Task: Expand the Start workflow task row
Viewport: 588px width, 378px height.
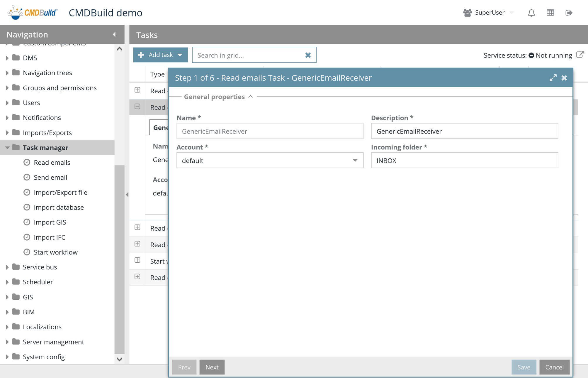Action: tap(137, 260)
